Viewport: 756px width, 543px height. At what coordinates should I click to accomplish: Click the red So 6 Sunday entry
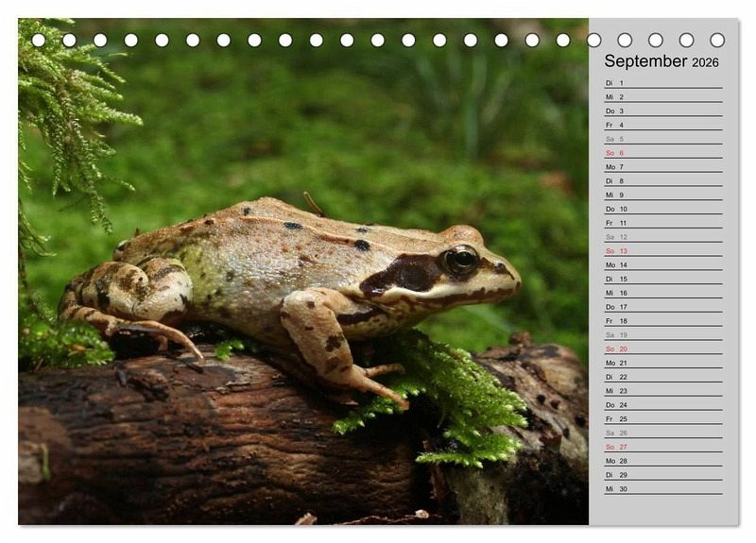coord(662,153)
